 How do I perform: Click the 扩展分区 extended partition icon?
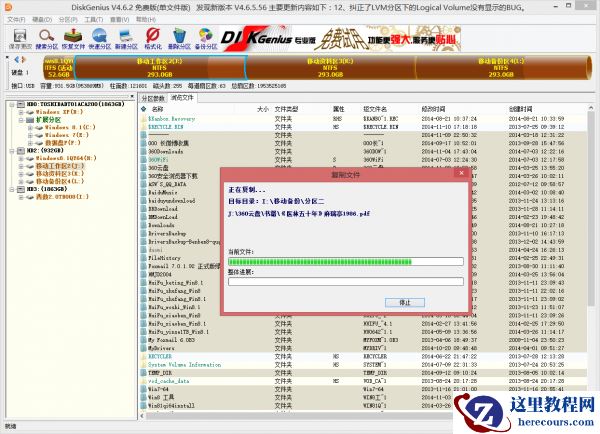tap(30, 120)
